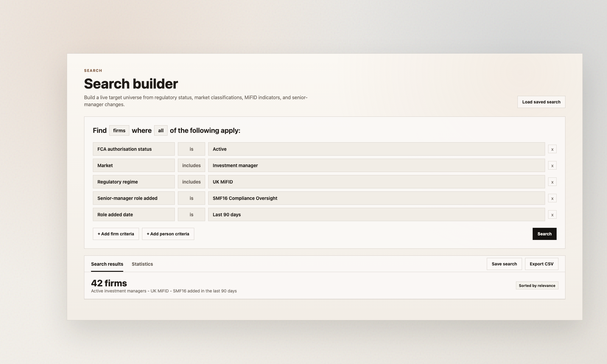
Task: Export results as CSV
Action: click(x=541, y=264)
